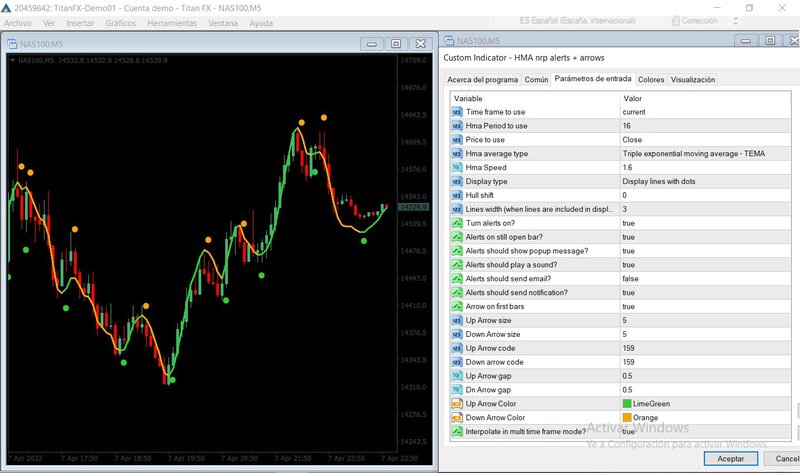
Task: Toggle Arrow on first bars value
Action: click(x=629, y=306)
